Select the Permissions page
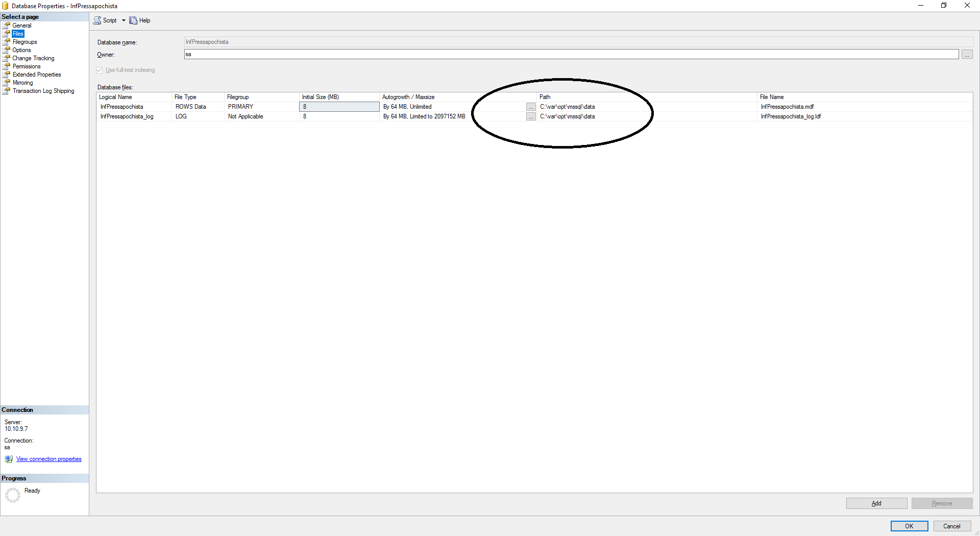This screenshot has height=536, width=980. coord(27,66)
